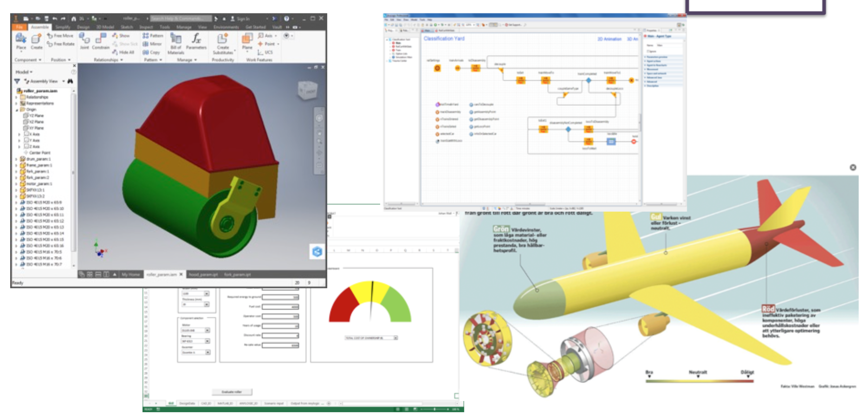Click the Evaluate roller button in Excel
Screen dimensions: 868x415
(x=232, y=392)
